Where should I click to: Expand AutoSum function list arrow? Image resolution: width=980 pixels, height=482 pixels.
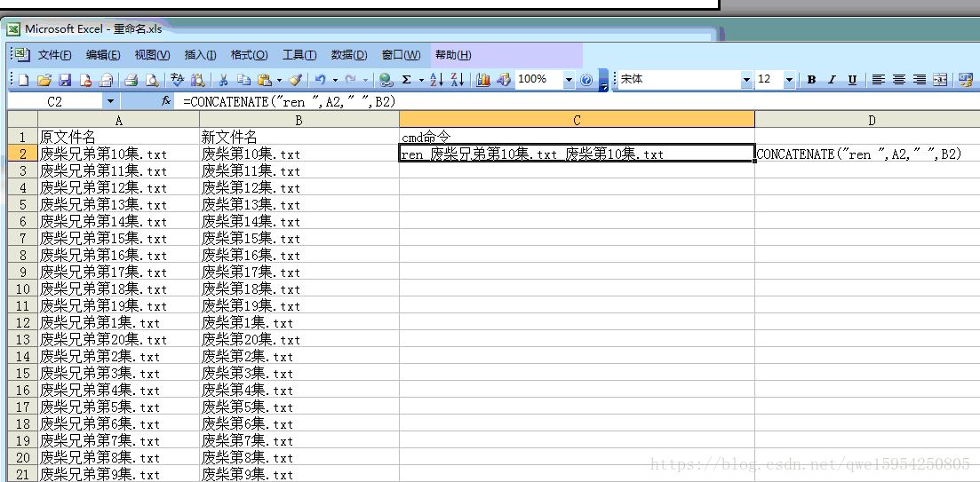tap(421, 80)
